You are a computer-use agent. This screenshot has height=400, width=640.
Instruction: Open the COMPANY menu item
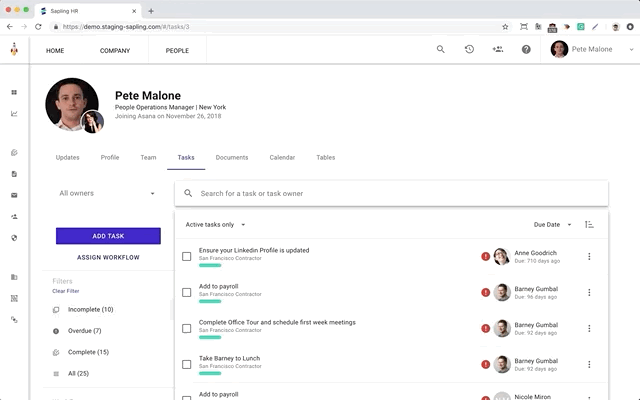pos(115,50)
